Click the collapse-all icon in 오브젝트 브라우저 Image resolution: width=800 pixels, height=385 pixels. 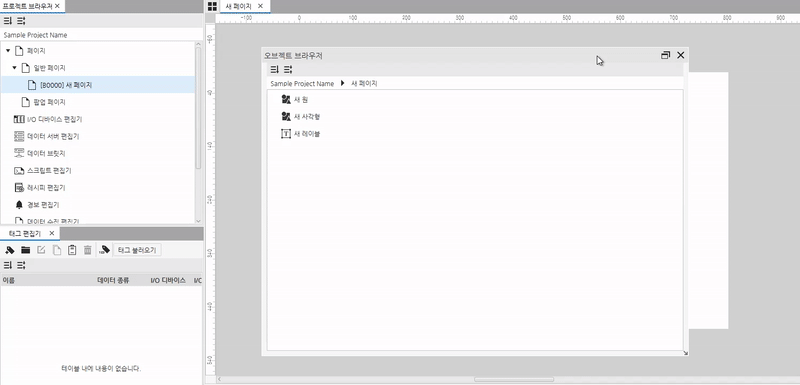coord(288,69)
